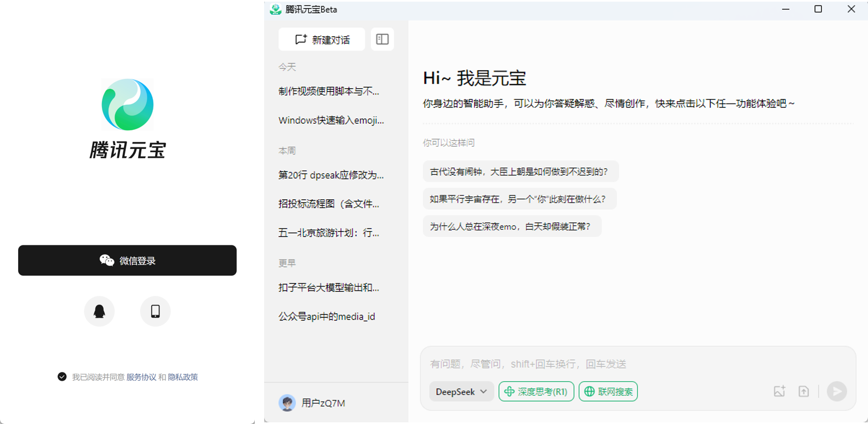
Task: Maximize the 腾讯元宝Beta window
Action: (x=818, y=9)
